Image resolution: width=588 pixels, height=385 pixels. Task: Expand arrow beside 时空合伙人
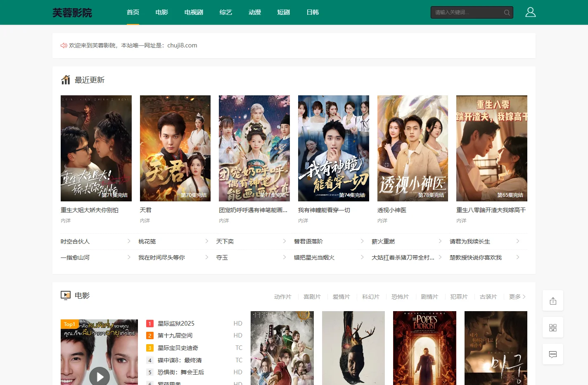pyautogui.click(x=129, y=241)
